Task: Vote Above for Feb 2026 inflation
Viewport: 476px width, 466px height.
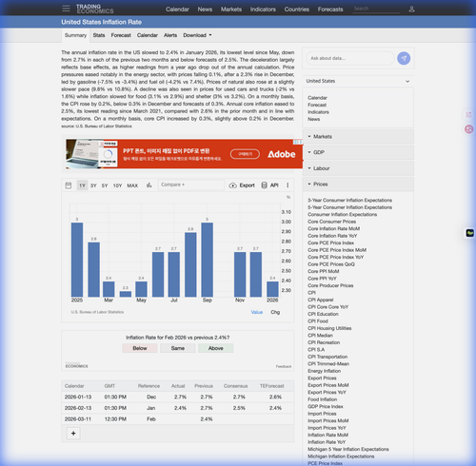Action: (216, 348)
